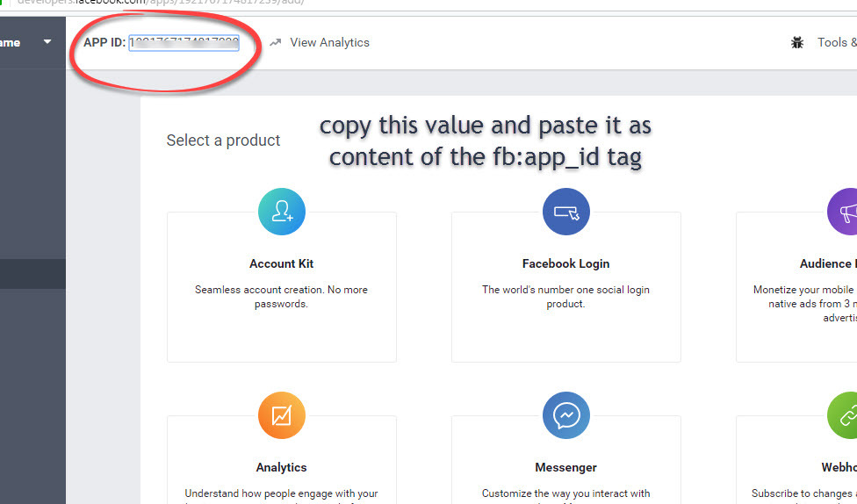
Task: Open View Analytics link
Action: (329, 43)
